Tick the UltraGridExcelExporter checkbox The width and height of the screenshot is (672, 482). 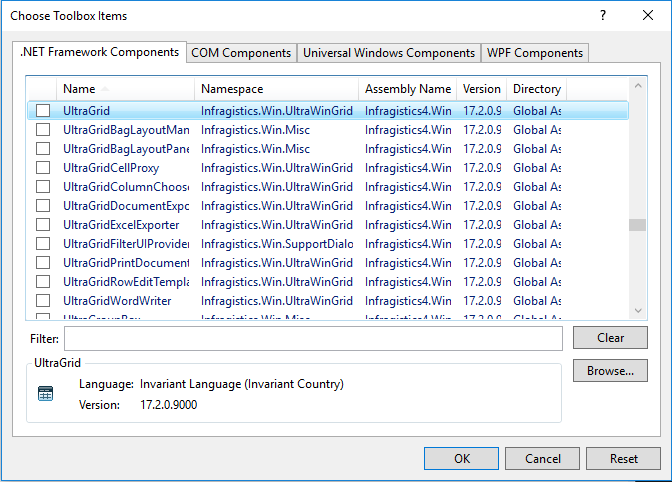(43, 225)
